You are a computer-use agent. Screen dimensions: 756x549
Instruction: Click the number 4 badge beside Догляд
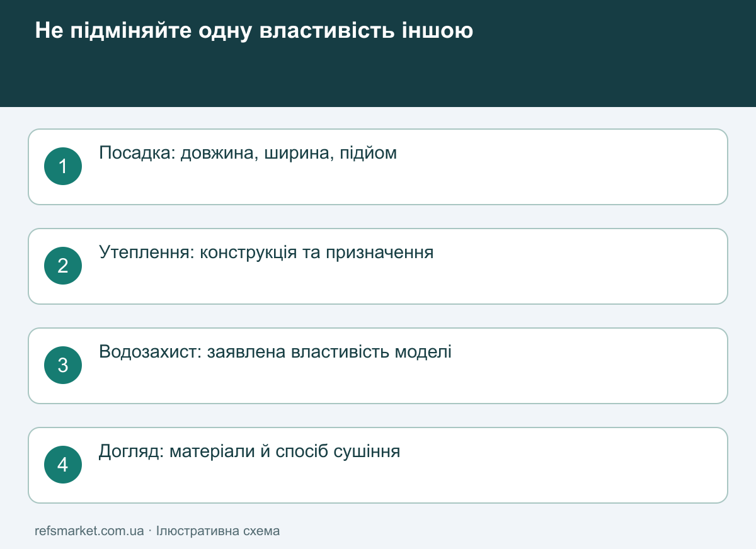click(63, 465)
